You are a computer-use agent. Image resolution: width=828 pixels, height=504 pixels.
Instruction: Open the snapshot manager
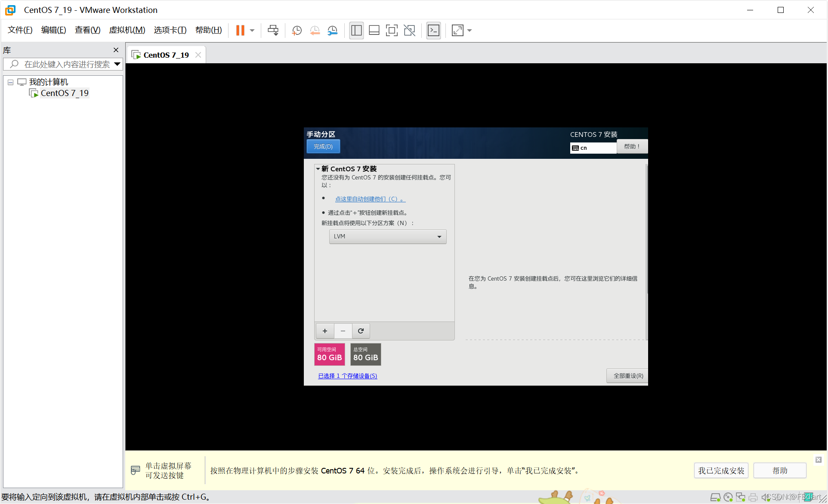point(332,30)
